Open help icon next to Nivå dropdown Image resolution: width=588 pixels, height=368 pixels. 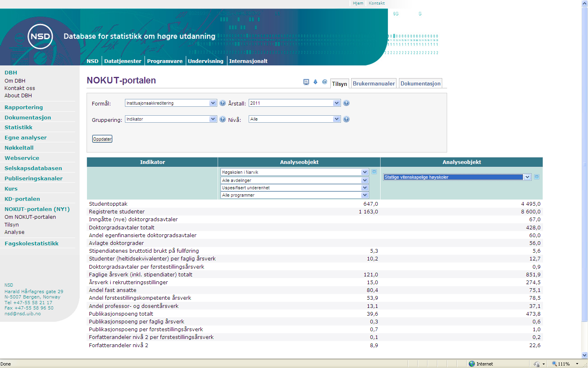pos(346,119)
